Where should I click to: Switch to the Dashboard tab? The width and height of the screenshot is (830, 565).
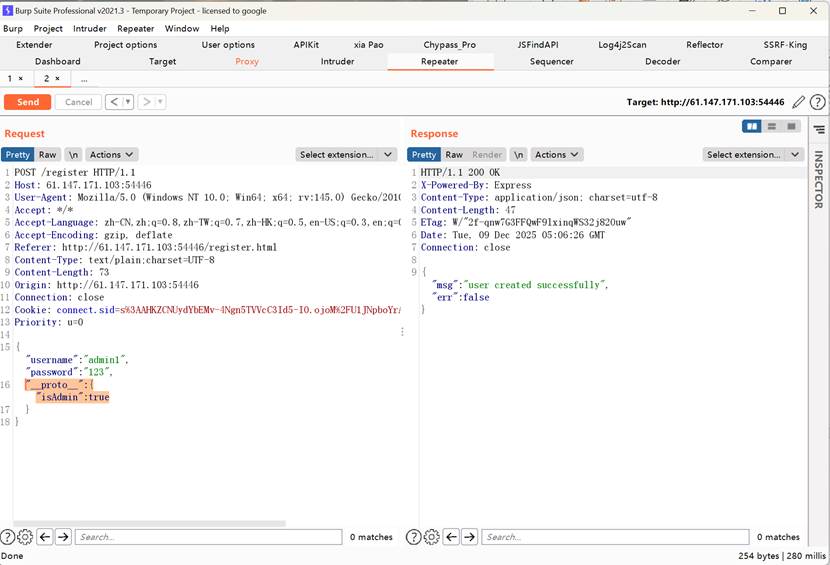58,61
